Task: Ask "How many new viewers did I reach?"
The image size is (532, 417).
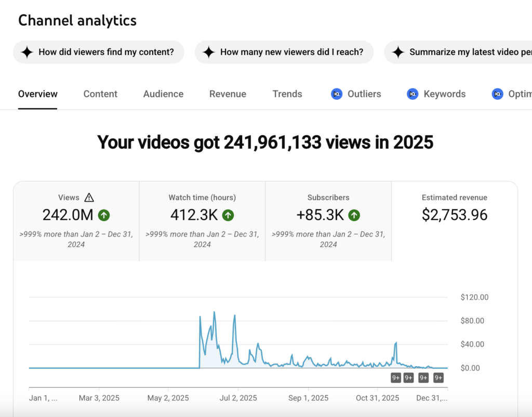Action: coord(284,52)
